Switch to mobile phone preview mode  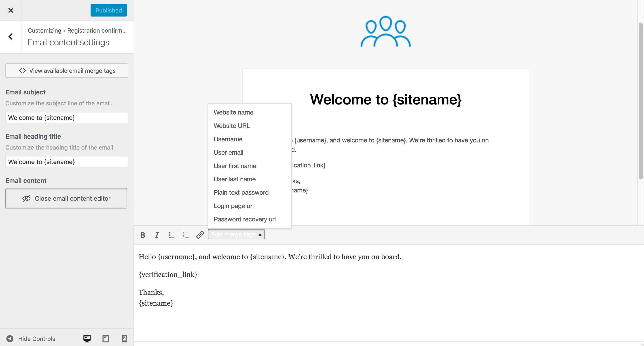click(124, 339)
